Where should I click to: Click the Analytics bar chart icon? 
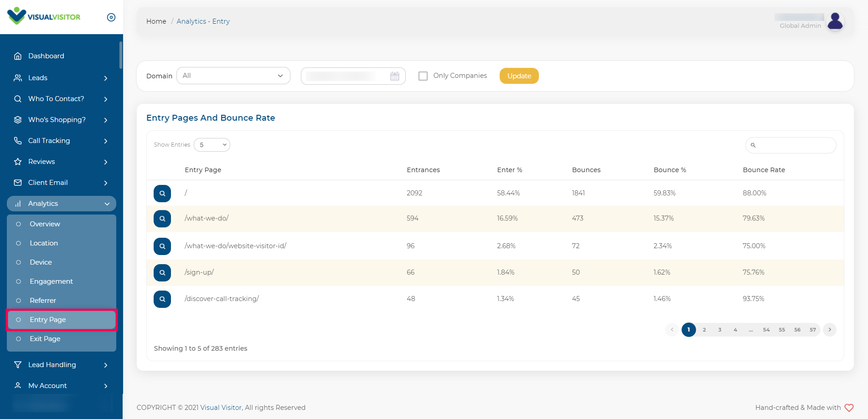click(18, 204)
